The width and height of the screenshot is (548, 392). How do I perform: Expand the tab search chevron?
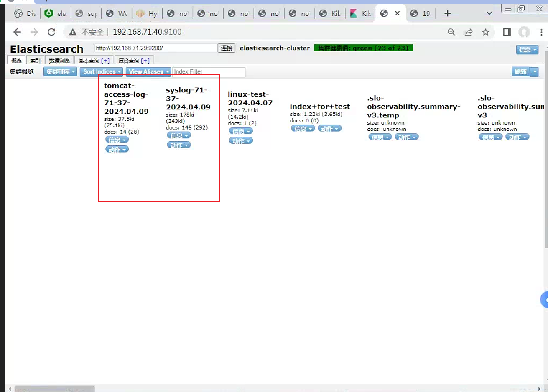(x=489, y=13)
